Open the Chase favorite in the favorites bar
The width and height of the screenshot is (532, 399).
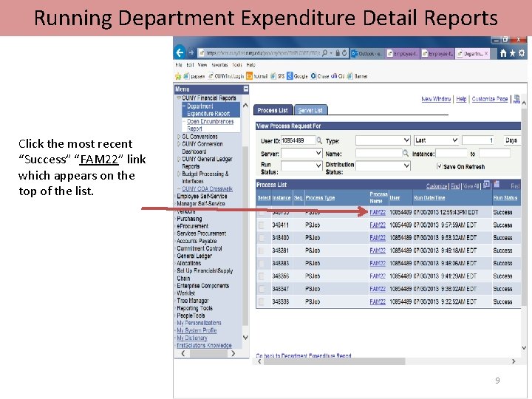pos(320,76)
